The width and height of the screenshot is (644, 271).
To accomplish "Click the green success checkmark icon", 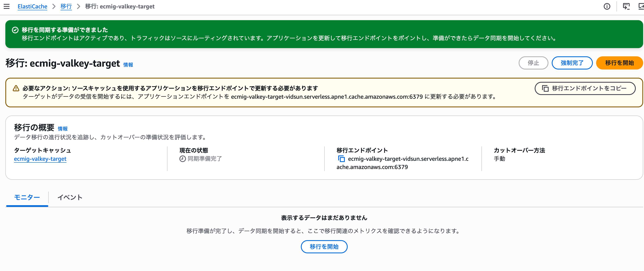I will click(x=15, y=30).
